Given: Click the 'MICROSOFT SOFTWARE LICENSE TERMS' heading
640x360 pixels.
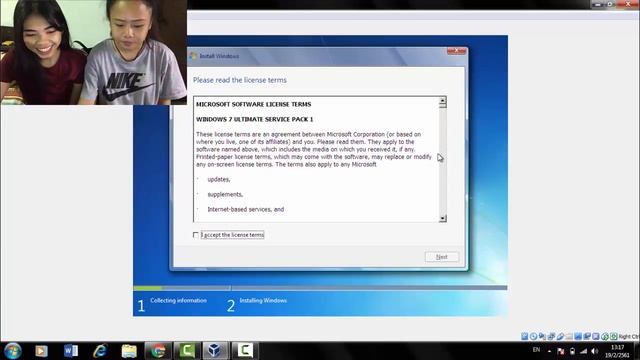Looking at the screenshot, I should (x=253, y=104).
